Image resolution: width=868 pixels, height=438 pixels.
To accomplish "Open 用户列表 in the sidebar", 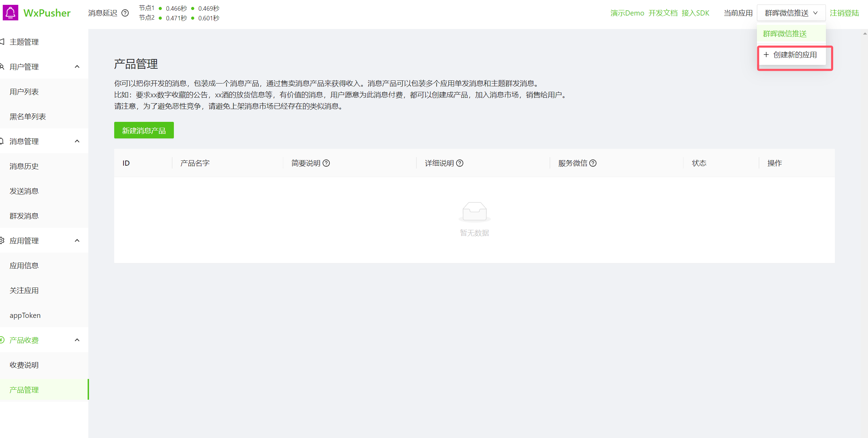I will 44,91.
